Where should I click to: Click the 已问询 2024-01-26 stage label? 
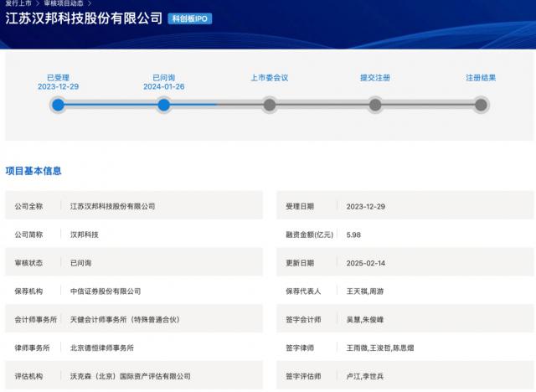[x=164, y=82]
